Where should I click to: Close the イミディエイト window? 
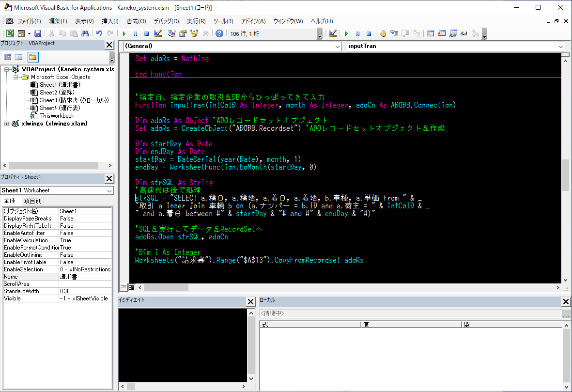pos(250,301)
